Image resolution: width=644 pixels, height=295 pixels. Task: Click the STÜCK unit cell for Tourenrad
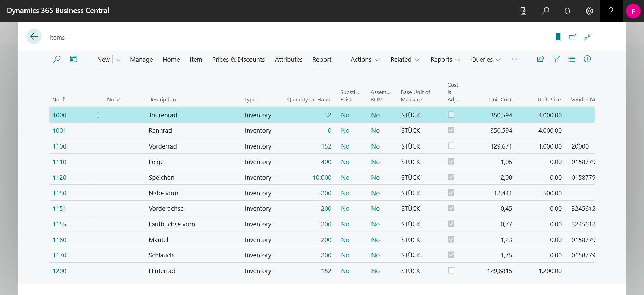(x=411, y=115)
